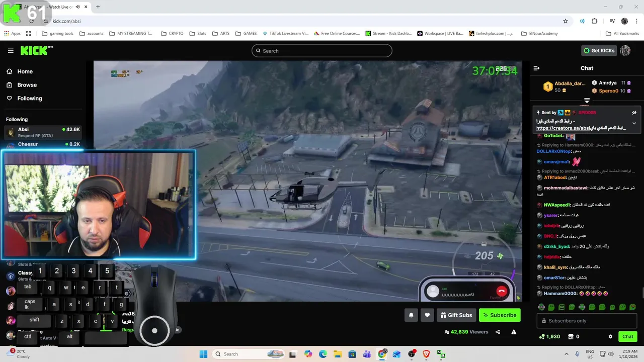This screenshot has height=362, width=644.
Task: Open Slots bookmark folder
Action: click(198, 34)
